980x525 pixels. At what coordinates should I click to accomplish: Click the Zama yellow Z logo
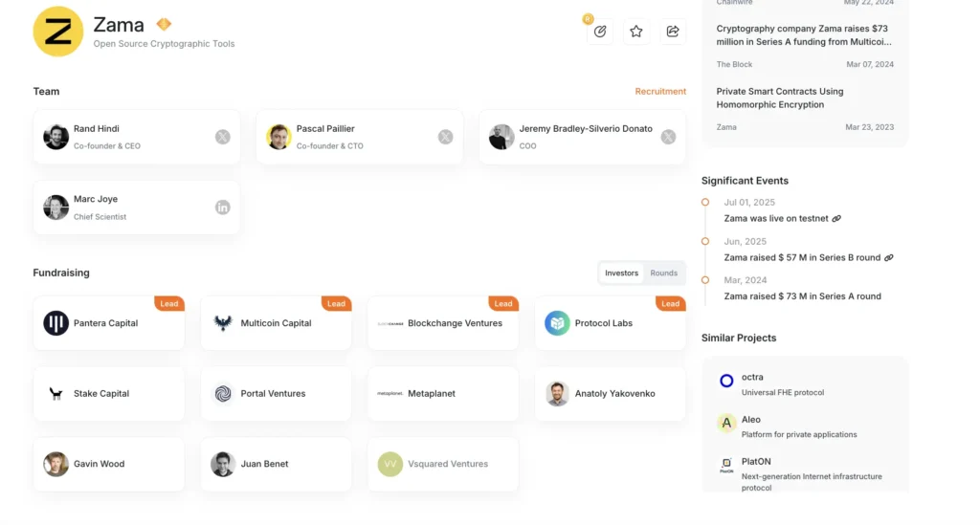tap(58, 32)
